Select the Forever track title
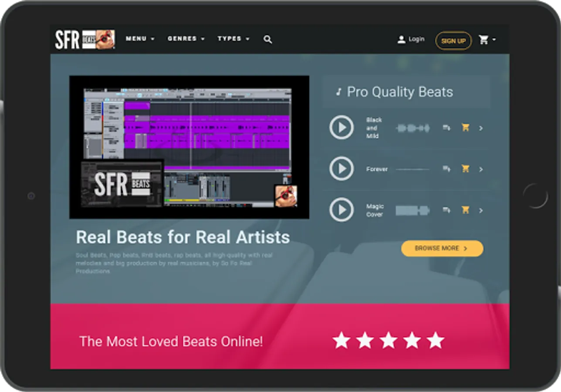The image size is (561, 392). pyautogui.click(x=377, y=169)
